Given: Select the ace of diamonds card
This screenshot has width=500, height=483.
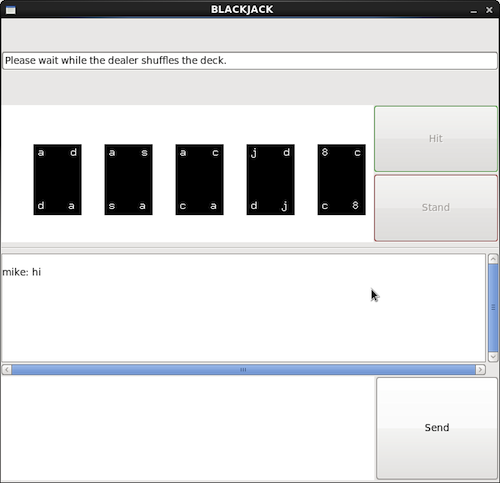Looking at the screenshot, I should pos(57,180).
